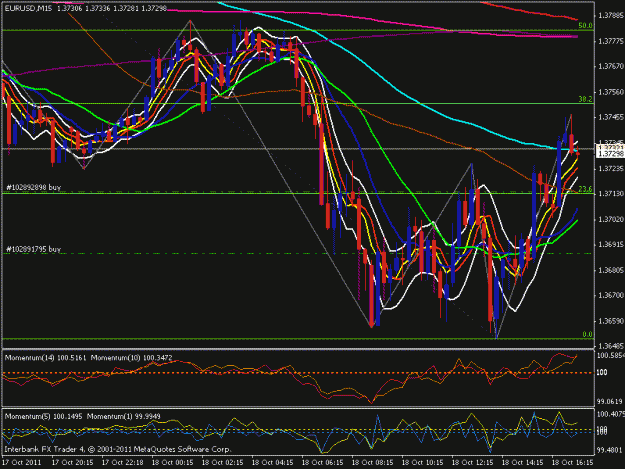
Task: Click the 38.2 Fibonacci level label
Action: 585,99
